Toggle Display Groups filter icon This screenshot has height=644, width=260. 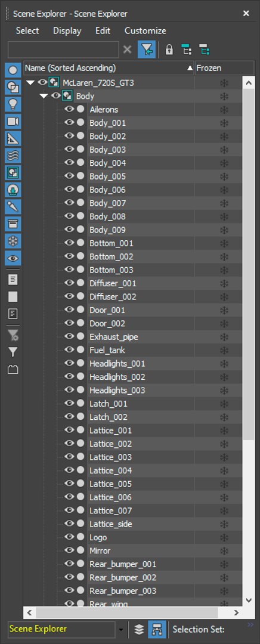pyautogui.click(x=13, y=172)
